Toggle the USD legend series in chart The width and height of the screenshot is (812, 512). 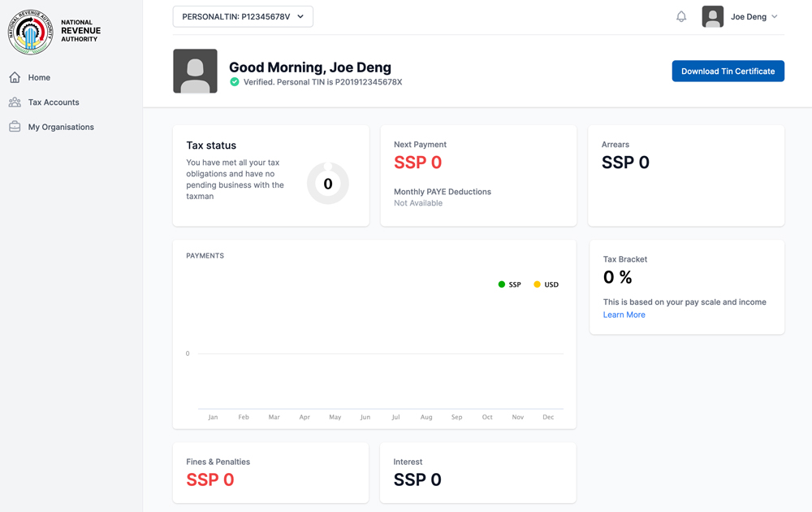(x=546, y=284)
